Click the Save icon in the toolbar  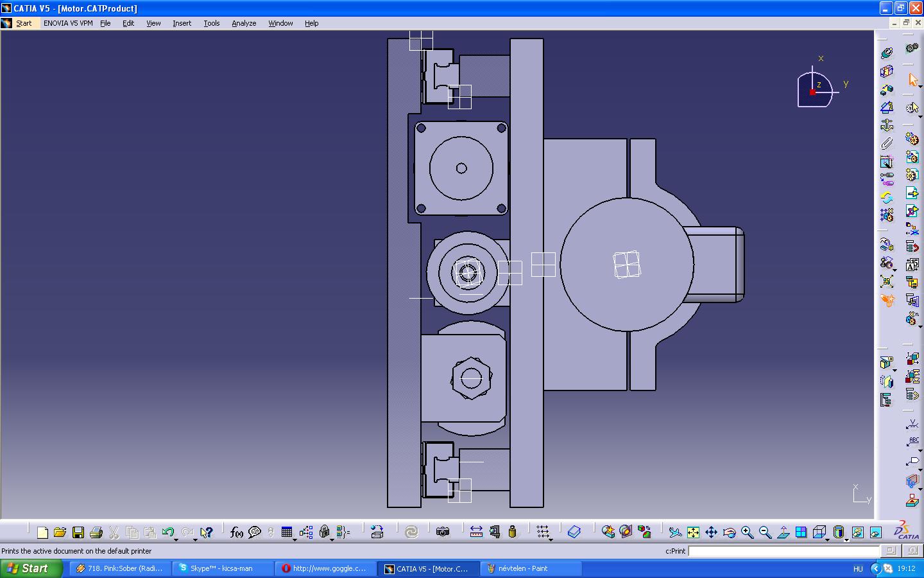[78, 532]
